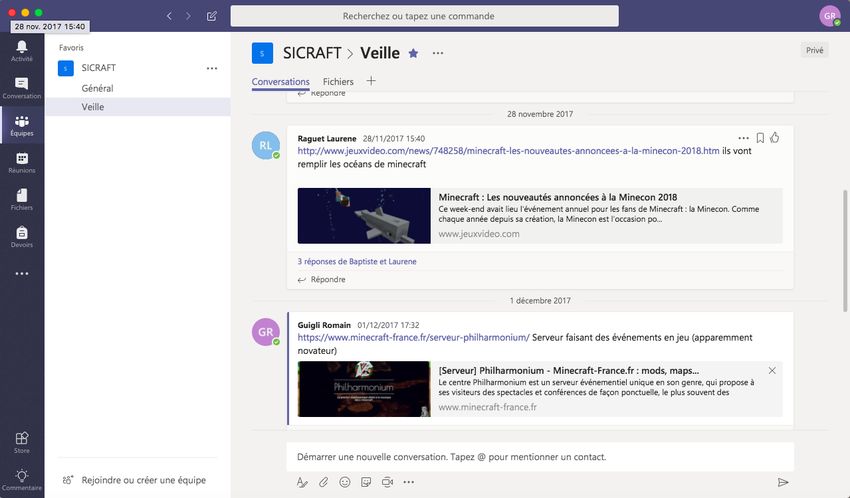Screen dimensions: 850x498
Task: Click the SICRAFT team square icon in sidebar list
Action: click(66, 68)
